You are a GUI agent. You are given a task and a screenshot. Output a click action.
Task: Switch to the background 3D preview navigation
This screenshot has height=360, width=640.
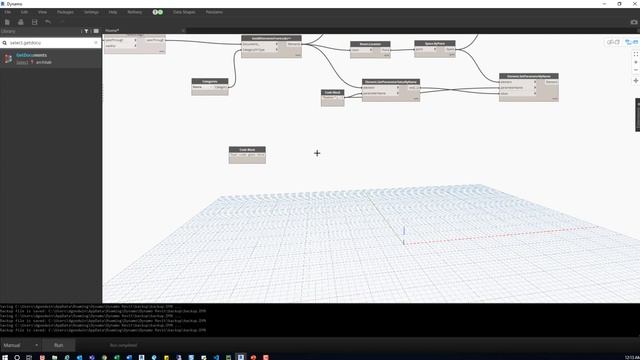[x=613, y=42]
